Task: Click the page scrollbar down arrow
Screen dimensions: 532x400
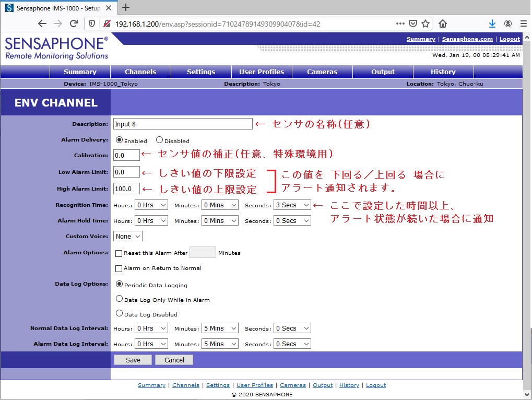Action: click(x=527, y=395)
